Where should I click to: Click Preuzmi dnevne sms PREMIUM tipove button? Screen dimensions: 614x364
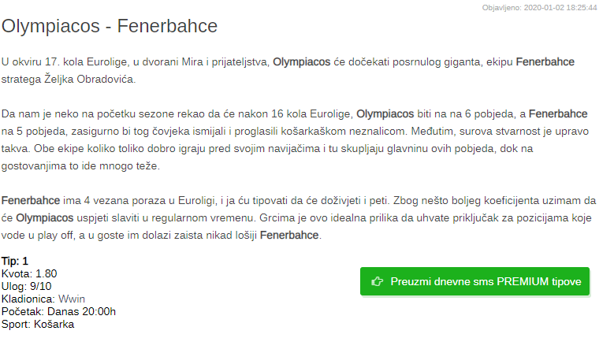474,281
